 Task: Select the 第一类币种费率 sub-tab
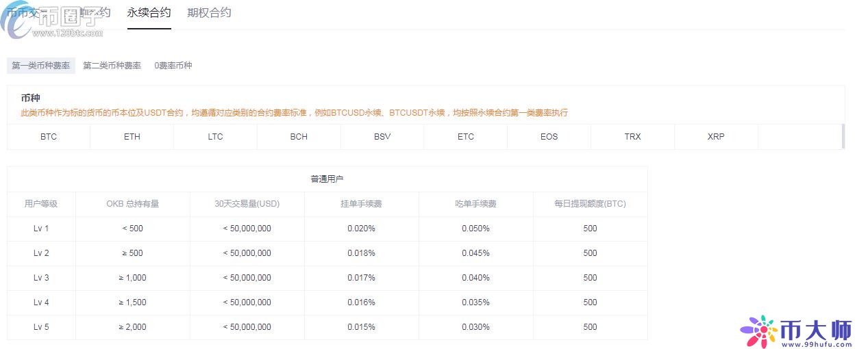(41, 66)
